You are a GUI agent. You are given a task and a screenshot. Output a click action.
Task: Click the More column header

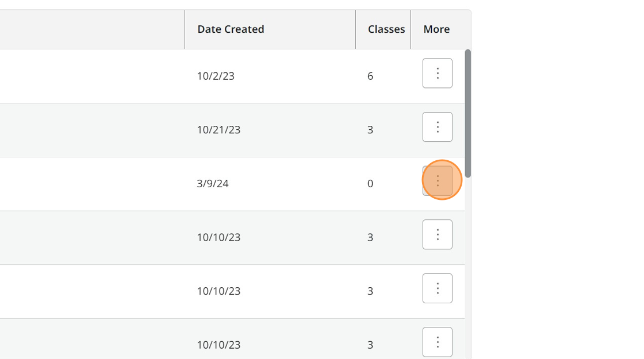pyautogui.click(x=436, y=29)
